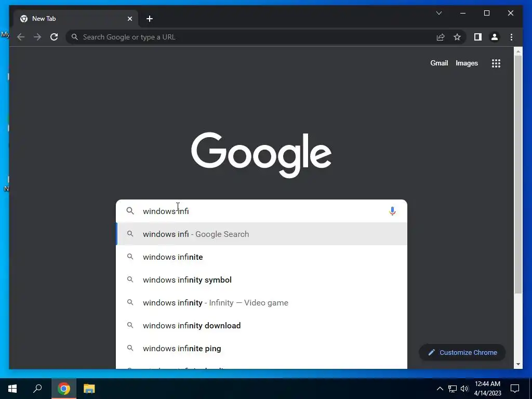The image size is (532, 399).
Task: Open the Images link
Action: pyautogui.click(x=467, y=63)
